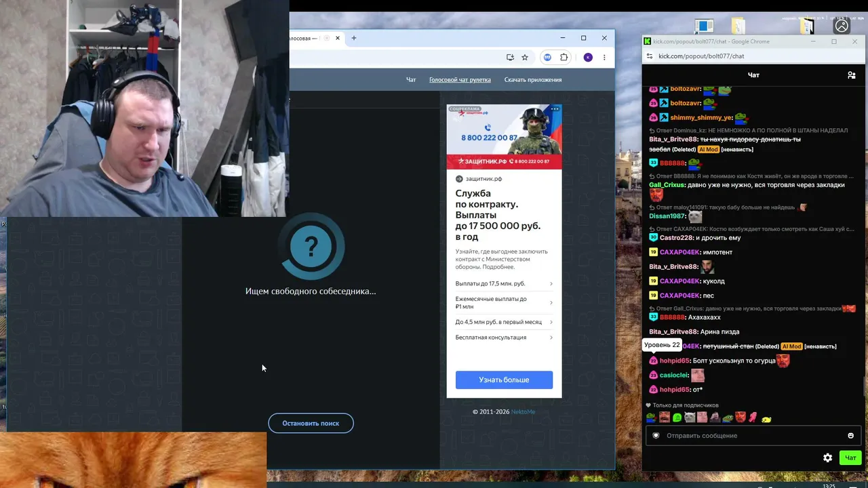Open the Chrome extensions puzzle icon
868x488 pixels.
click(564, 58)
